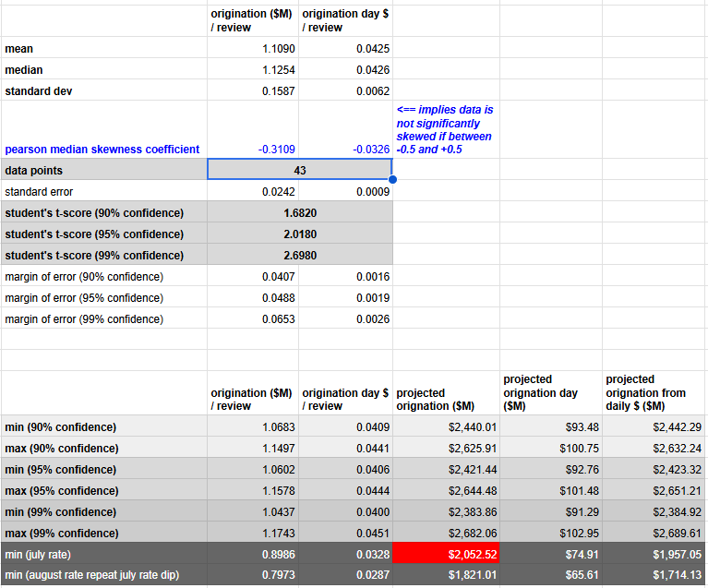Select the $2,383.86 cell
Image resolution: width=708 pixels, height=588 pixels.
coord(473,511)
